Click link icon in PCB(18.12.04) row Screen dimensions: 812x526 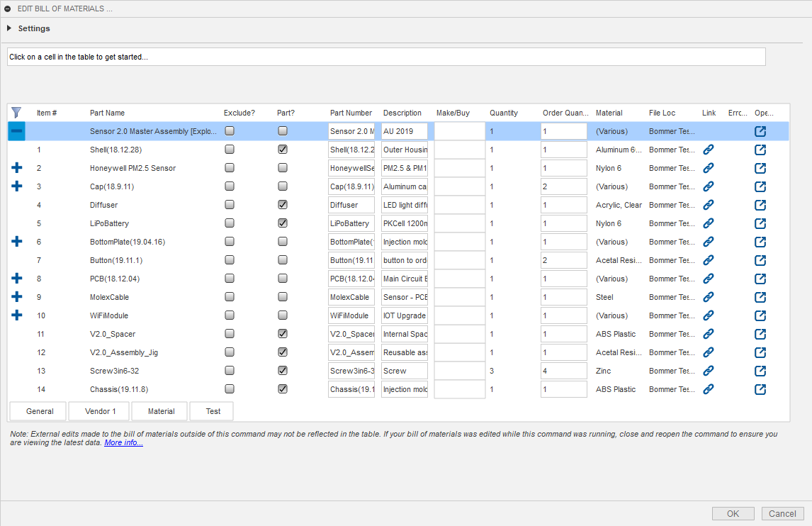pos(709,279)
